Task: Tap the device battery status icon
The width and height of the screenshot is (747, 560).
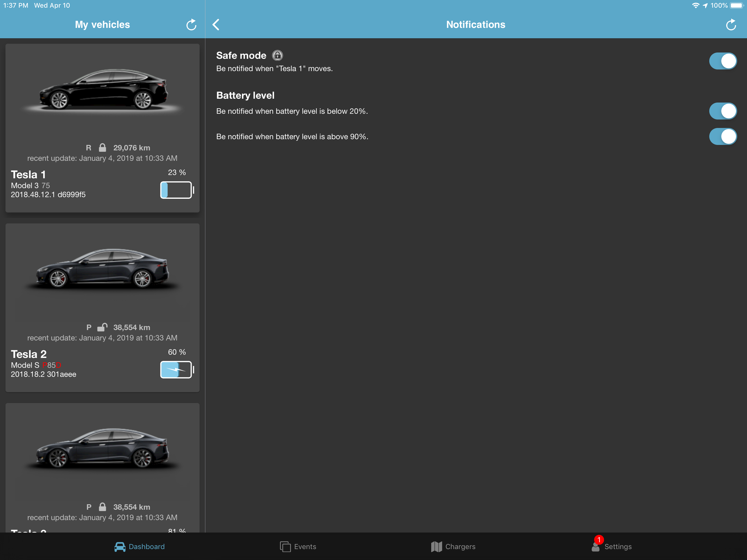Action: (737, 5)
